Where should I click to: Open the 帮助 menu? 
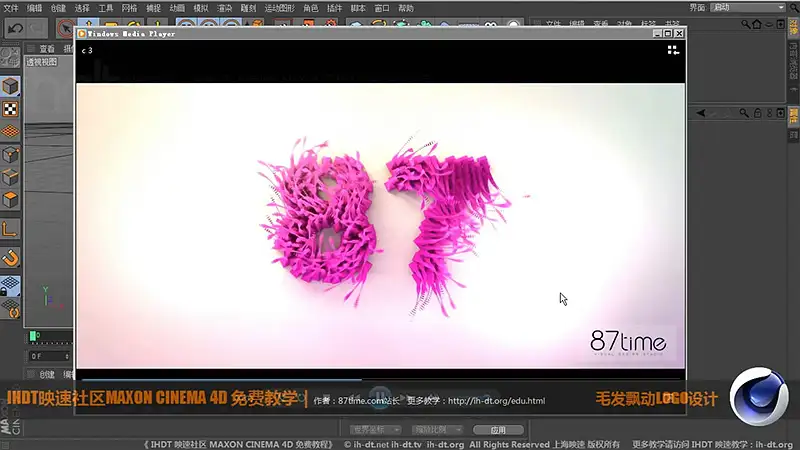tap(406, 8)
